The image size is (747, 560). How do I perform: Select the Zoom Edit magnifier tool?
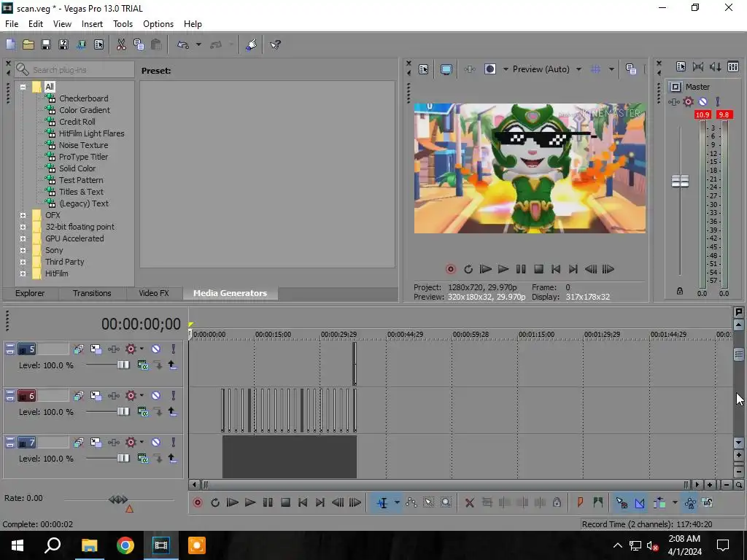[446, 503]
